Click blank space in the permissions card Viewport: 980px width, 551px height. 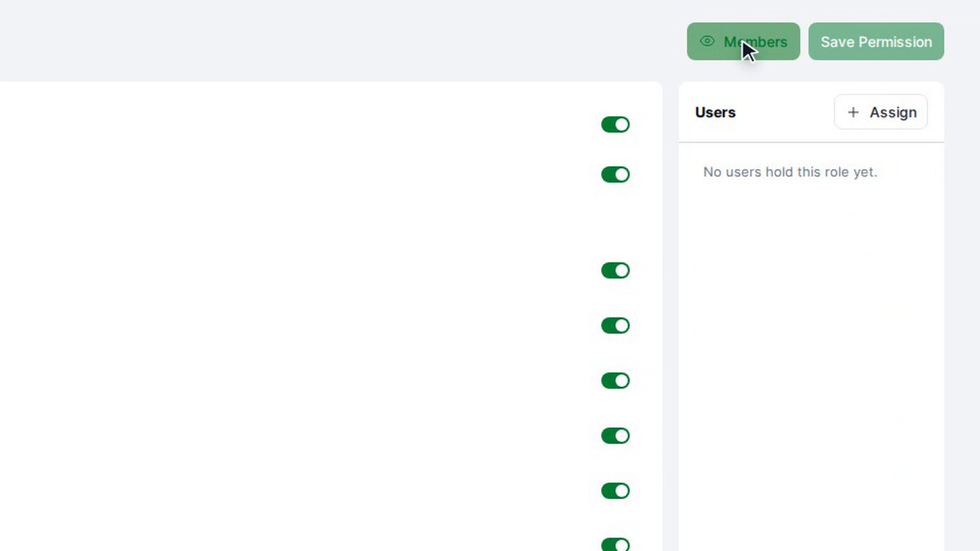point(306,306)
